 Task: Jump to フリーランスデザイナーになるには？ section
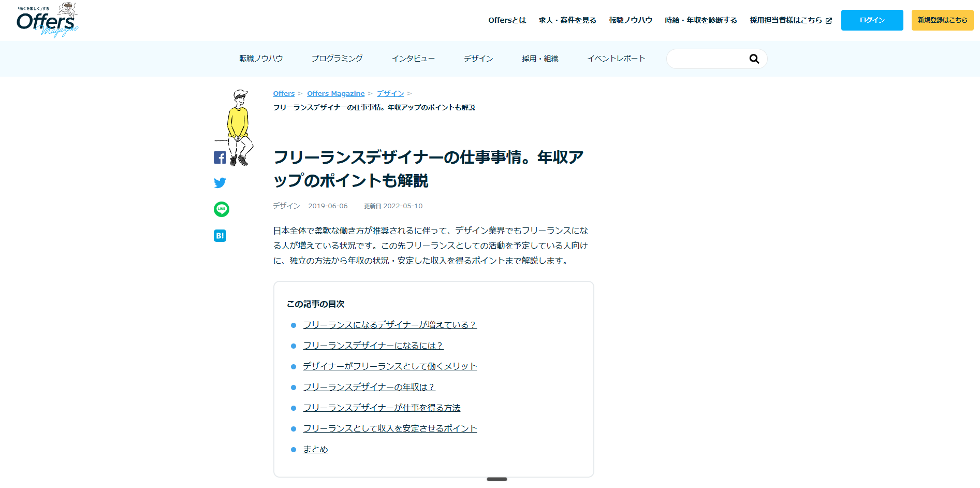[373, 346]
